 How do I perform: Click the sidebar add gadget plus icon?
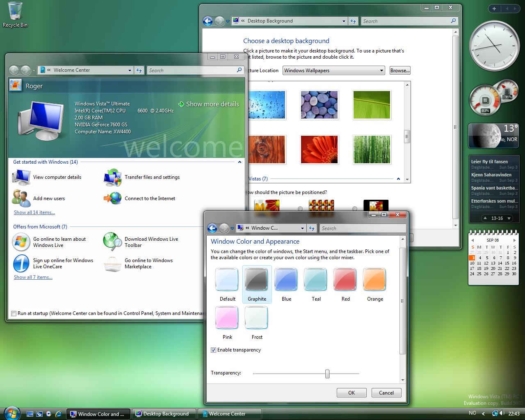[x=494, y=9]
